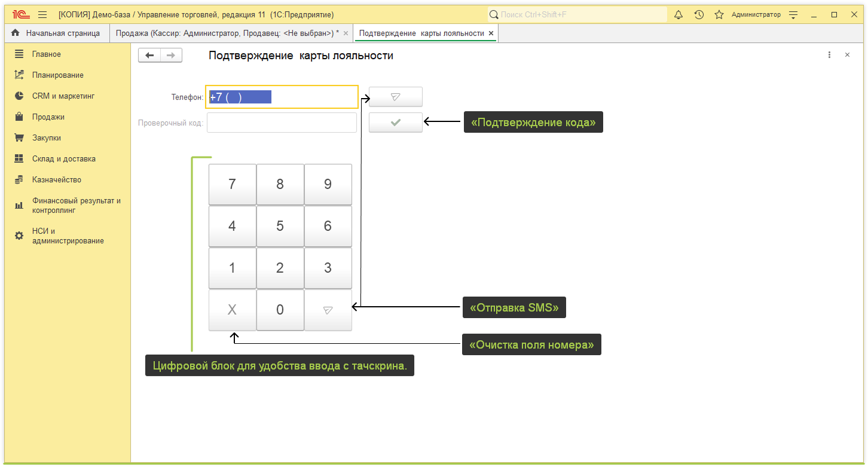The height and width of the screenshot is (467, 868).
Task: Switch to the Продажа cashier tab
Action: pyautogui.click(x=226, y=33)
